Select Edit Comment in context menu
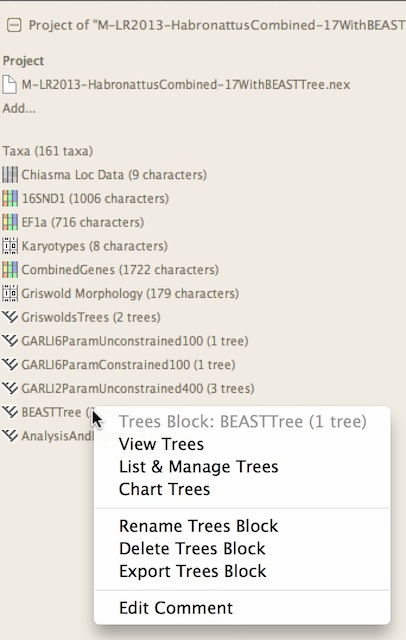The height and width of the screenshot is (640, 406). click(x=176, y=608)
